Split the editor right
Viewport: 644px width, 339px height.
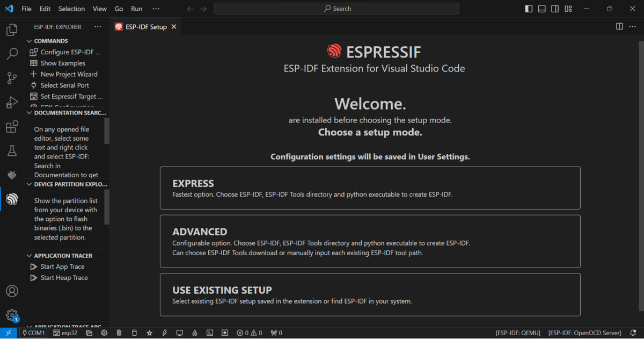point(619,26)
